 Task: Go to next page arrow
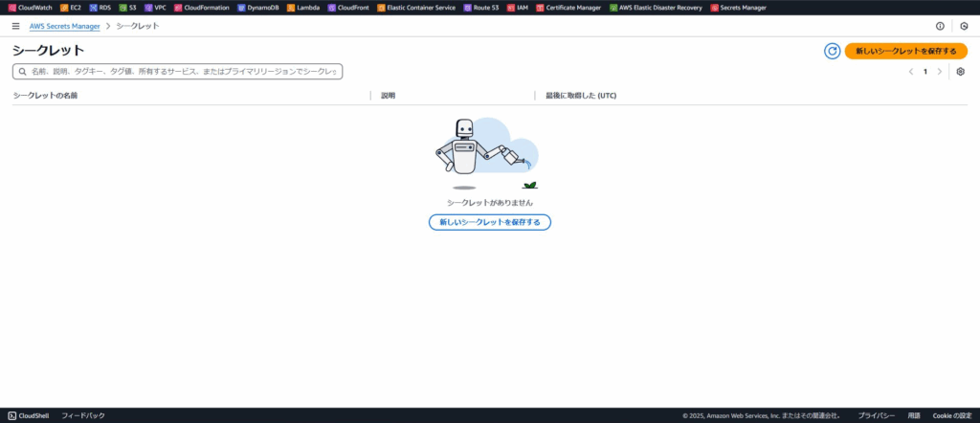pos(940,72)
